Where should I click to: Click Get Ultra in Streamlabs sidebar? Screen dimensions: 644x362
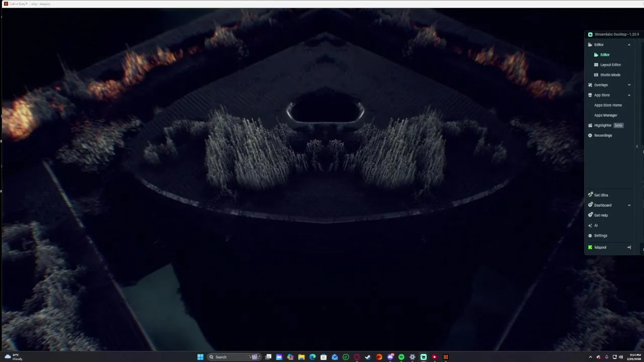coord(598,195)
